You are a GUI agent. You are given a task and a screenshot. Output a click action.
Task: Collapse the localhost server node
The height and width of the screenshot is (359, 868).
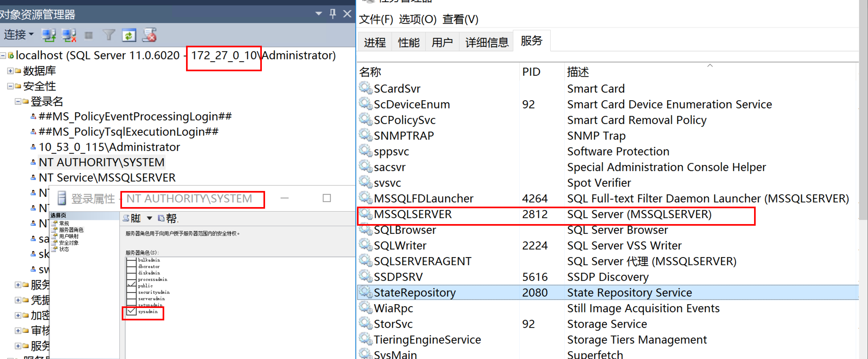[x=3, y=55]
